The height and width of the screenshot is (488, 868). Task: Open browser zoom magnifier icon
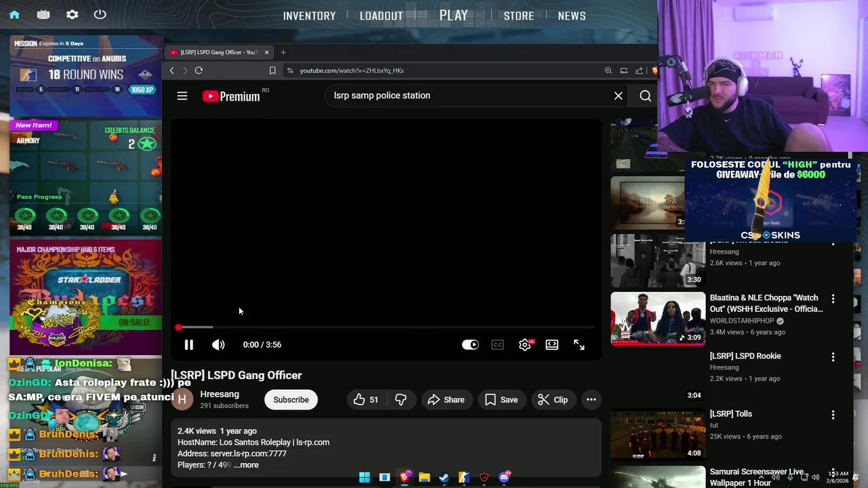point(608,70)
